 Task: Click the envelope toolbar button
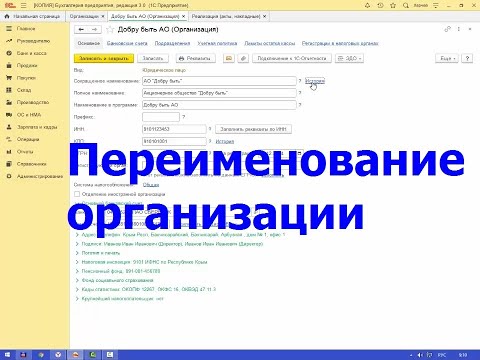point(229,58)
